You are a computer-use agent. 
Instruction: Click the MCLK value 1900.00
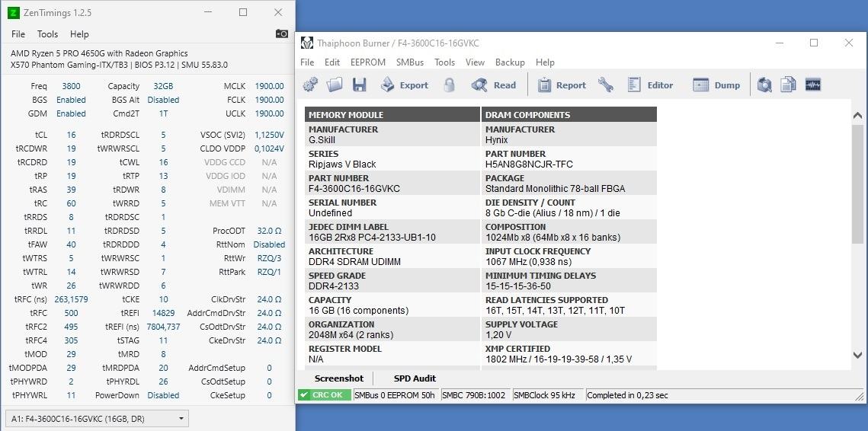pos(270,86)
